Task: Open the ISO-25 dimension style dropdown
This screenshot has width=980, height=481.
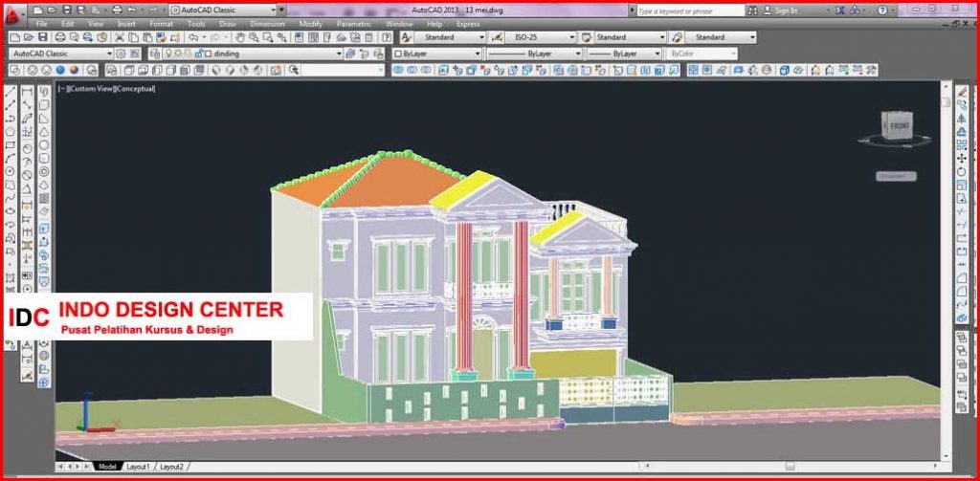Action: coord(572,37)
